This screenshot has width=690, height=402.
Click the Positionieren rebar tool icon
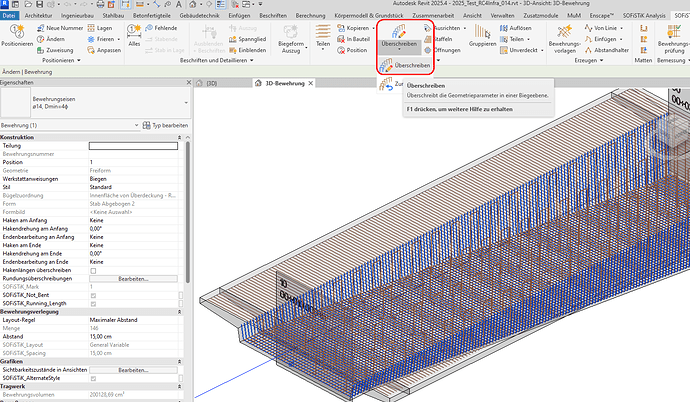(x=16, y=33)
